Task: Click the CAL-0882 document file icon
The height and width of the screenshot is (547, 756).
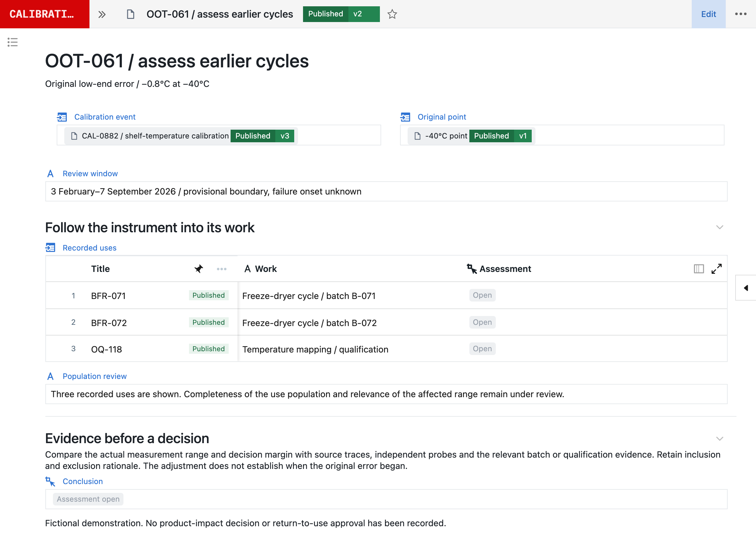Action: (74, 136)
